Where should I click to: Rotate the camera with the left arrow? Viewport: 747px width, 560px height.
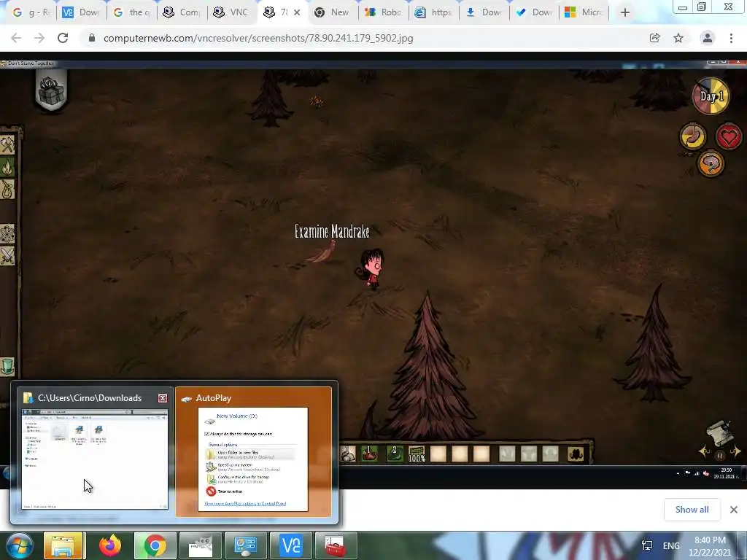pyautogui.click(x=704, y=451)
